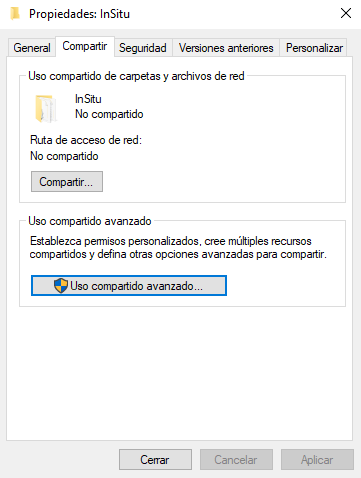Open the Seguridad tab
Viewport: 361px width, 478px height.
click(x=143, y=48)
